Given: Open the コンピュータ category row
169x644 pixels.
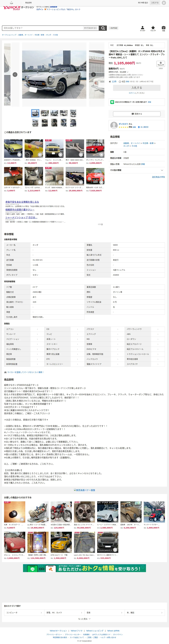Looking at the screenshot, I should pos(24,612).
